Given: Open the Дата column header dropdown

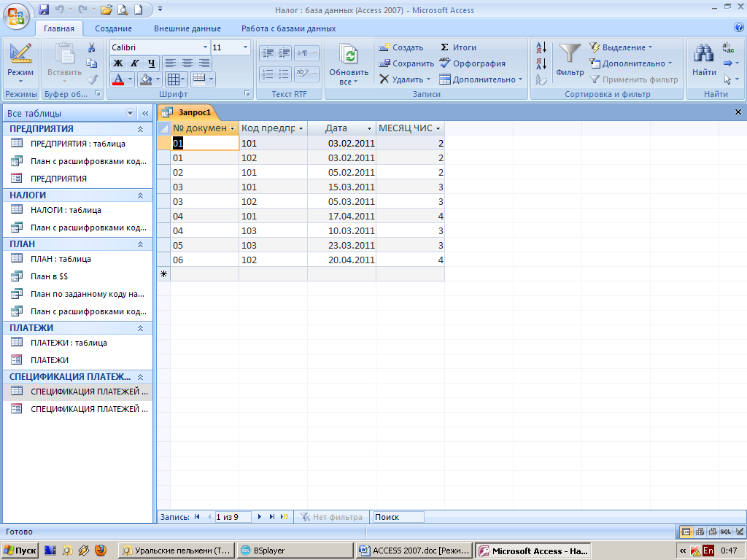Looking at the screenshot, I should pyautogui.click(x=369, y=128).
